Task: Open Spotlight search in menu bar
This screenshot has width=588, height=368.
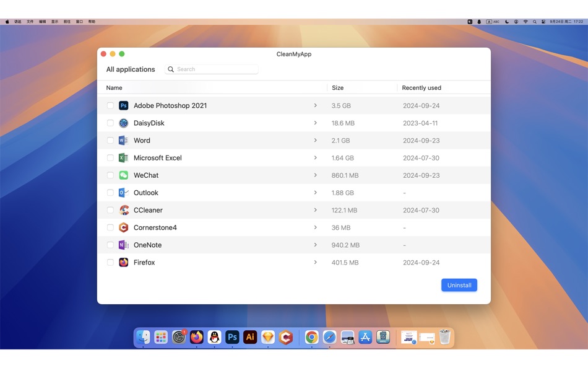Action: coord(534,22)
